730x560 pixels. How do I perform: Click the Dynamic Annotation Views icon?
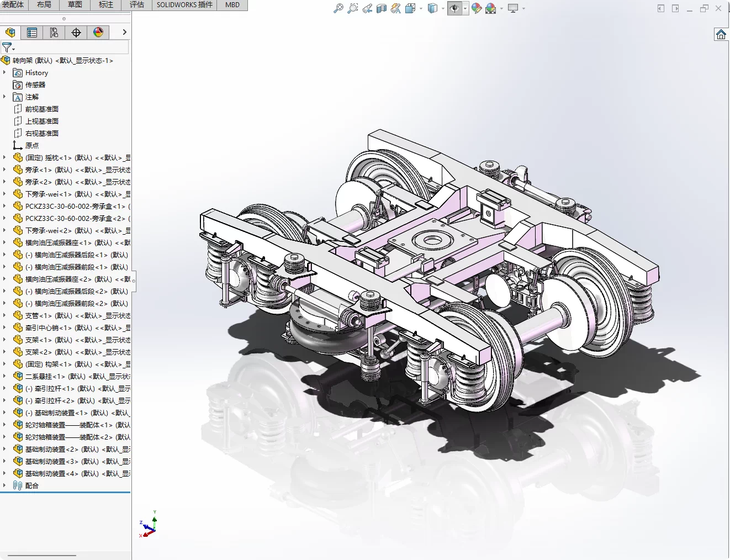[396, 8]
